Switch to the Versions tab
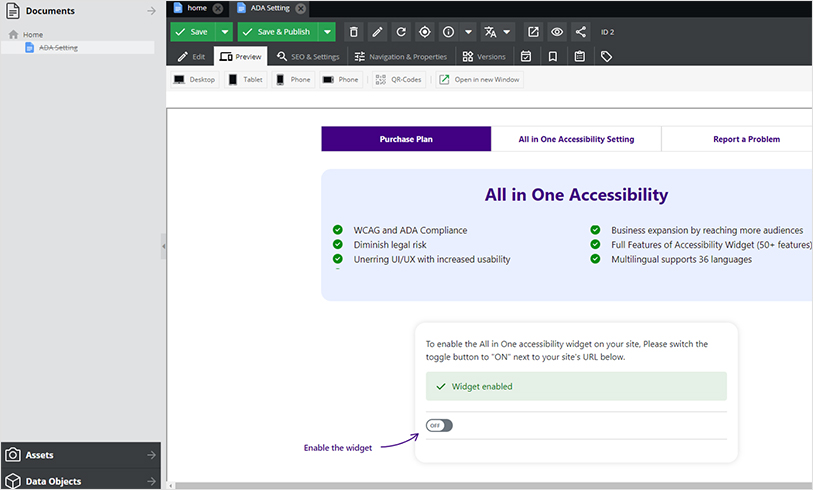Viewport: 813px width, 490px height. pos(484,57)
